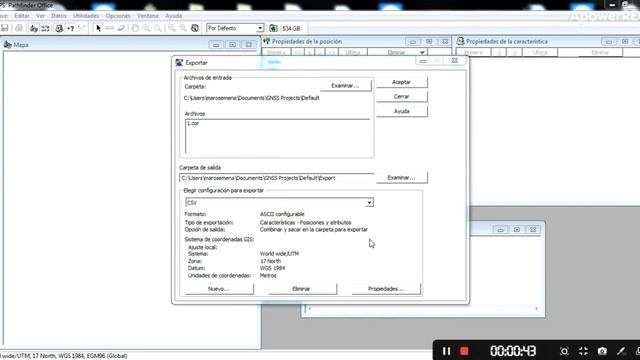
Task: Pause the screen recording
Action: point(447,351)
